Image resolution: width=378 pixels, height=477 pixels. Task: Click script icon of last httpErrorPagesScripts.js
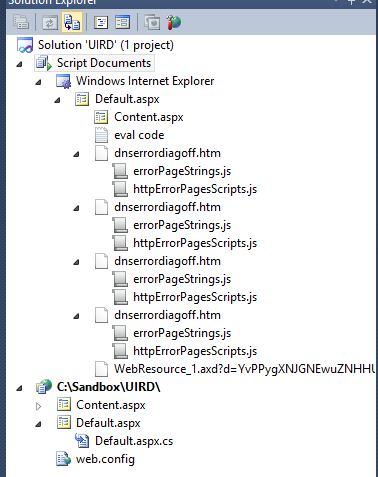click(120, 351)
